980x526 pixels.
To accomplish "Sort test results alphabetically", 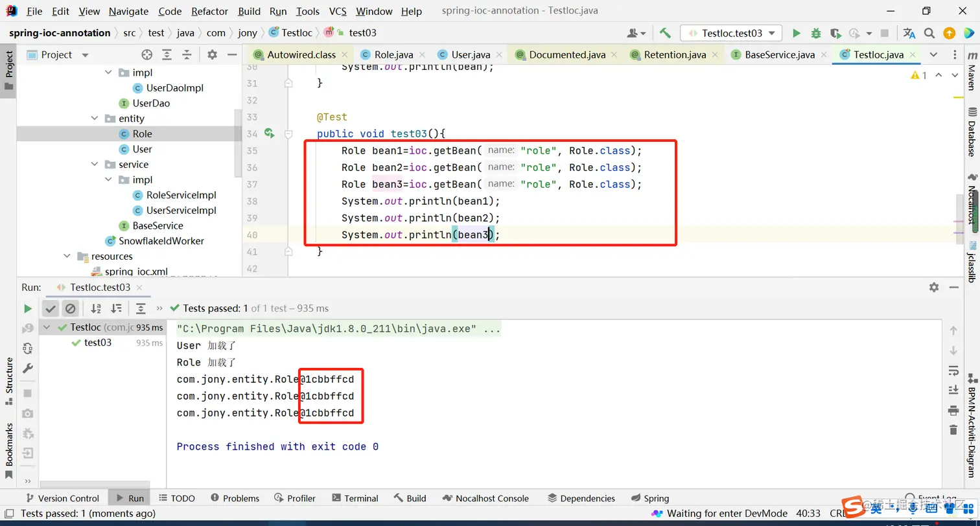I will [x=96, y=308].
